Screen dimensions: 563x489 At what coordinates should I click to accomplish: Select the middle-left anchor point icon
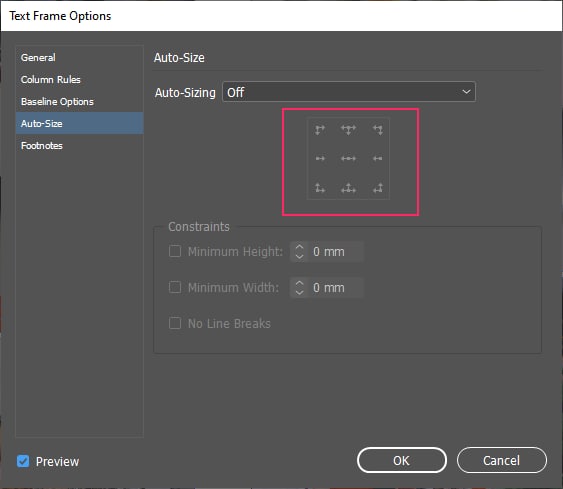click(320, 158)
